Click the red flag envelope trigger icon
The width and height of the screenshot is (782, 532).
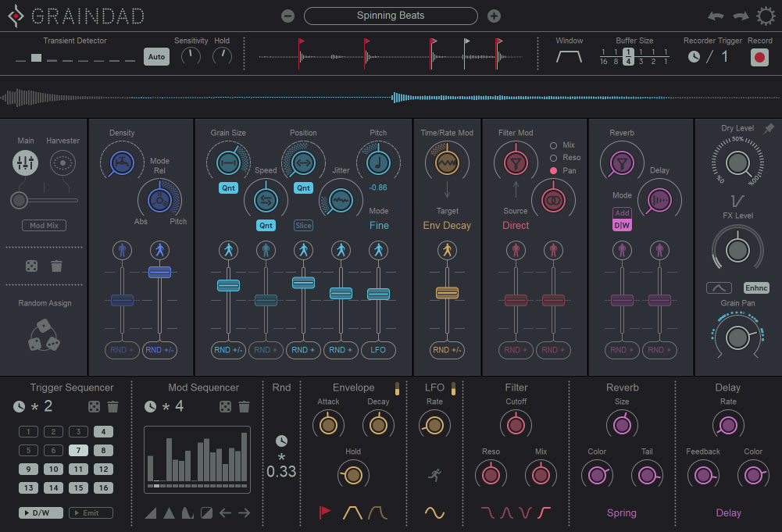(x=325, y=512)
